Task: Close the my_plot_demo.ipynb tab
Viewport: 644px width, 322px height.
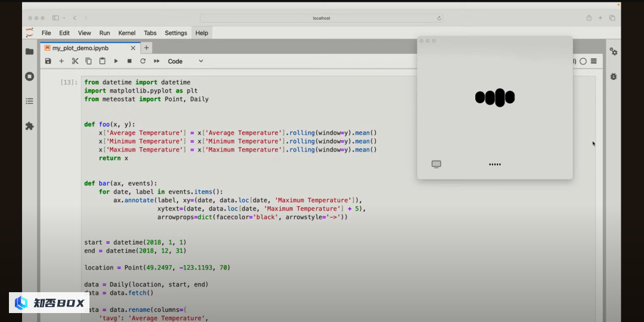Action: click(x=133, y=48)
